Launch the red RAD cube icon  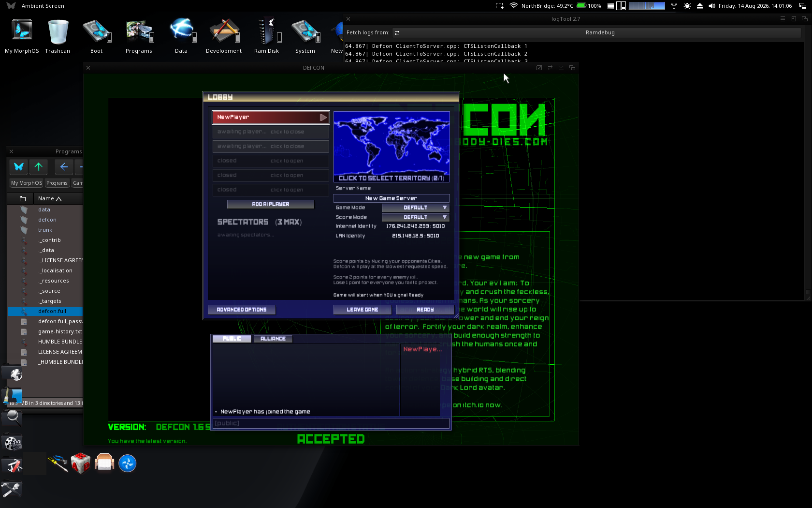(x=81, y=463)
